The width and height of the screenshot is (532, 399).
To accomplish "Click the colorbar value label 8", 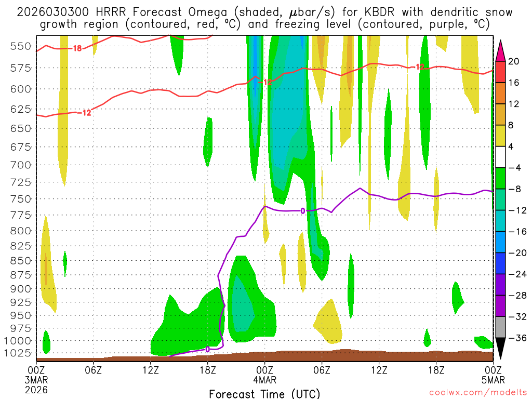I will pyautogui.click(x=511, y=126).
